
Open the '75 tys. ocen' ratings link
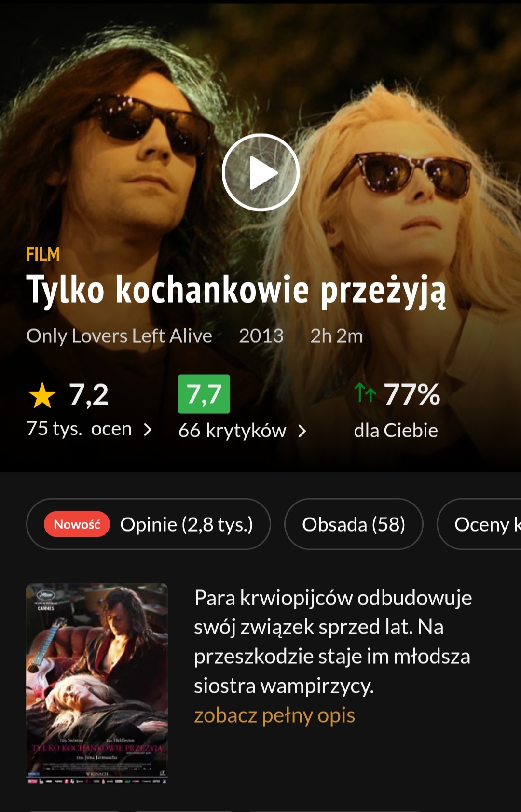click(x=79, y=429)
